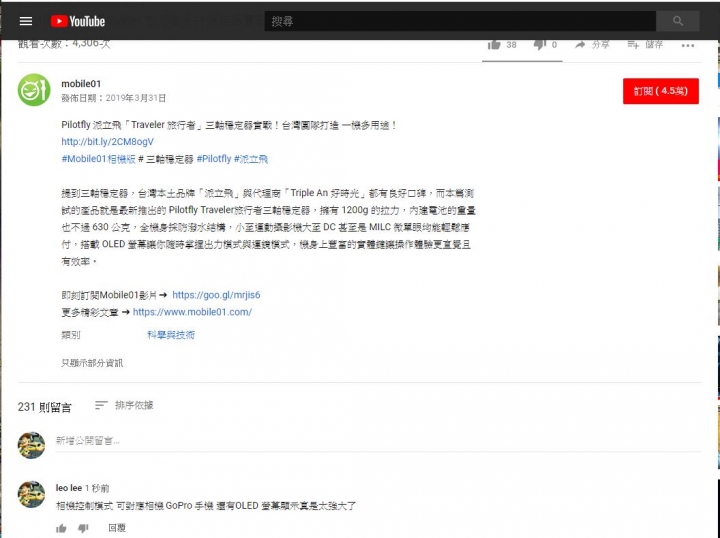
Task: Open the 排序依據 sort dropdown
Action: 124,405
